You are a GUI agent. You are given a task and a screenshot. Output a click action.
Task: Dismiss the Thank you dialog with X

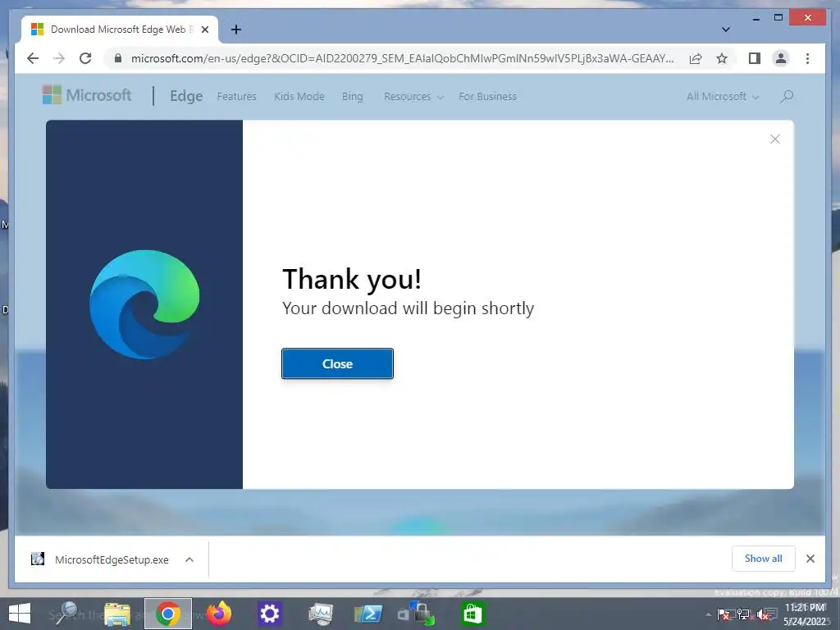point(774,139)
